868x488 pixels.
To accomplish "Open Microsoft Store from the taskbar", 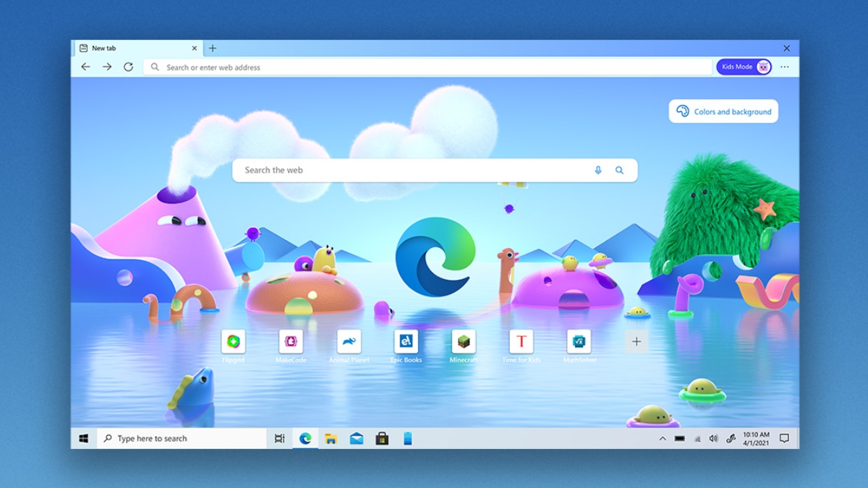I will tap(382, 438).
